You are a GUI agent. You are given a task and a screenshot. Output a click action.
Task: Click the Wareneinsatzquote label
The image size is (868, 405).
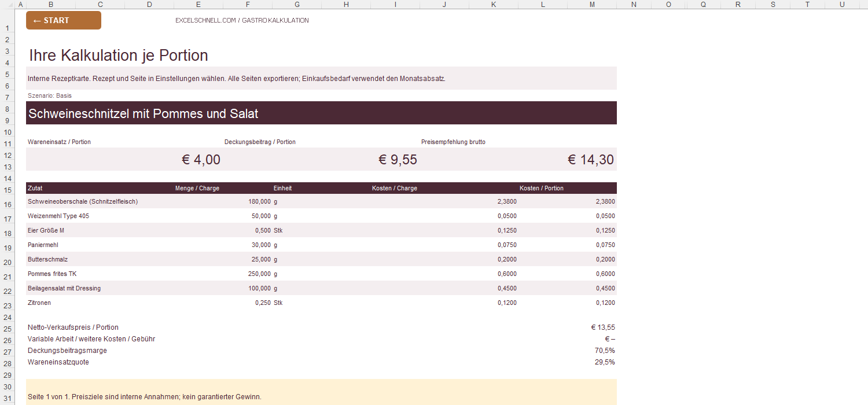coord(58,362)
